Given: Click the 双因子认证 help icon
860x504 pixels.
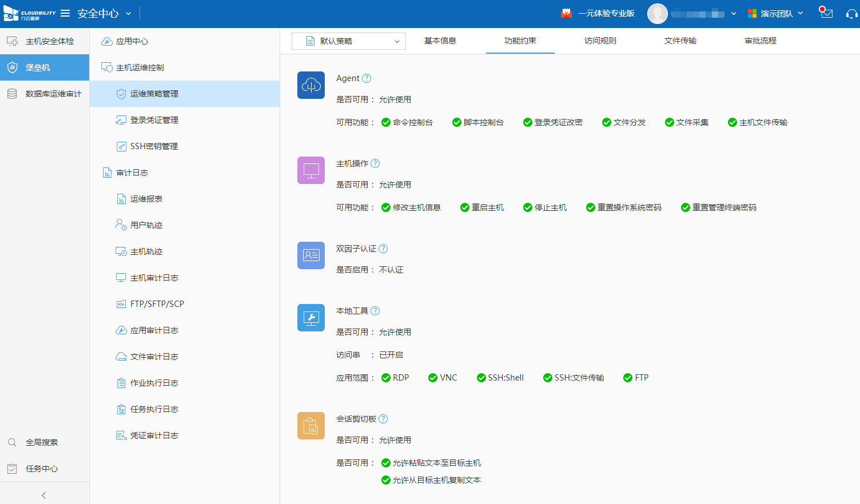Looking at the screenshot, I should 383,249.
